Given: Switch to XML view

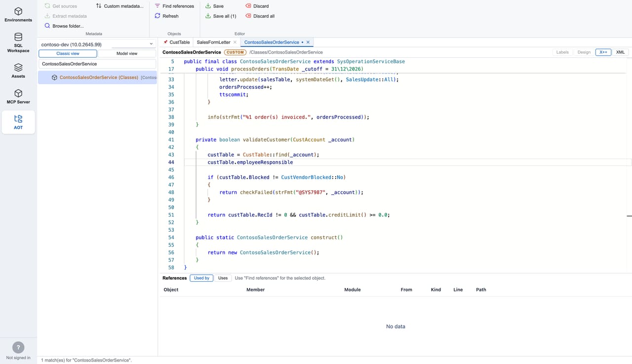Looking at the screenshot, I should coord(620,52).
